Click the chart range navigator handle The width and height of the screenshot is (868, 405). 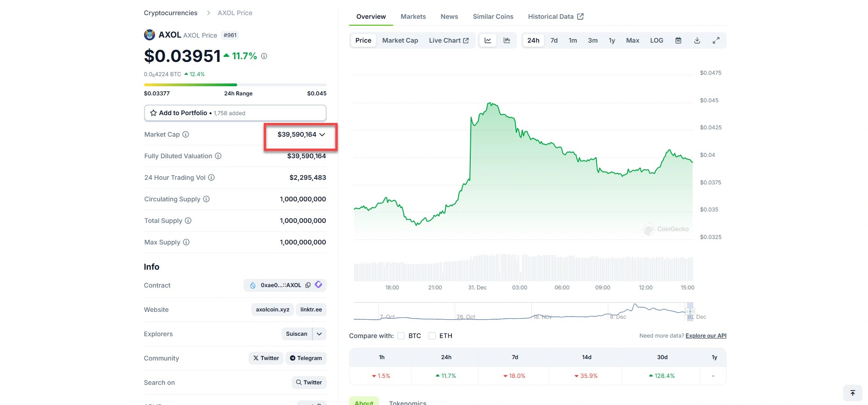pos(690,311)
